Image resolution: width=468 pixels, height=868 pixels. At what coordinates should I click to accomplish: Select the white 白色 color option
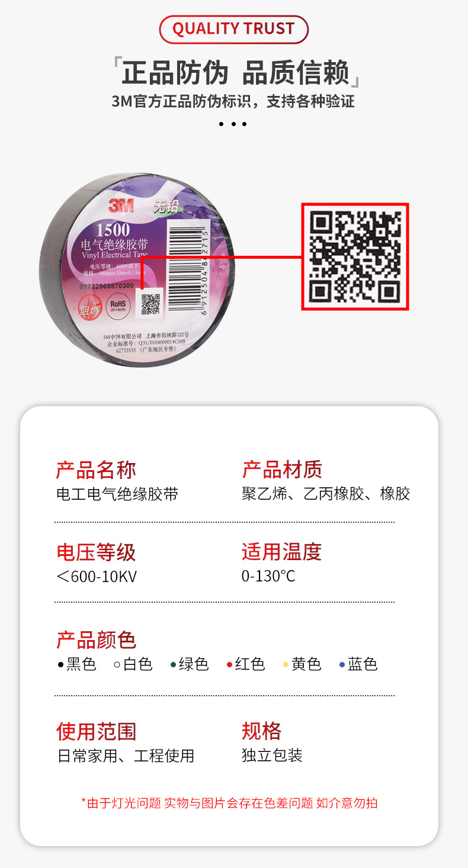[x=133, y=664]
